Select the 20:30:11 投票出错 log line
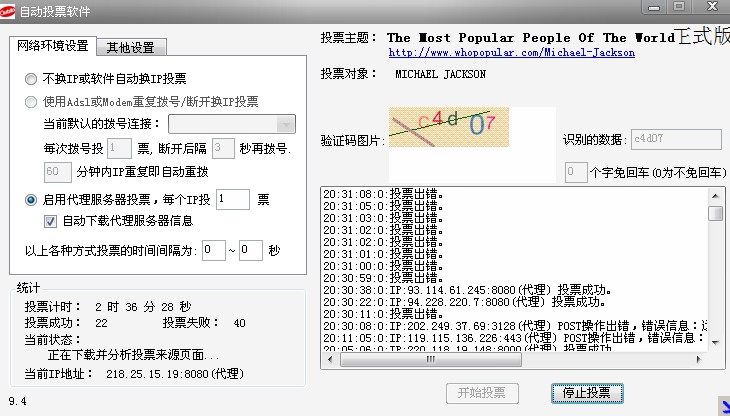The image size is (730, 416). pos(384,314)
